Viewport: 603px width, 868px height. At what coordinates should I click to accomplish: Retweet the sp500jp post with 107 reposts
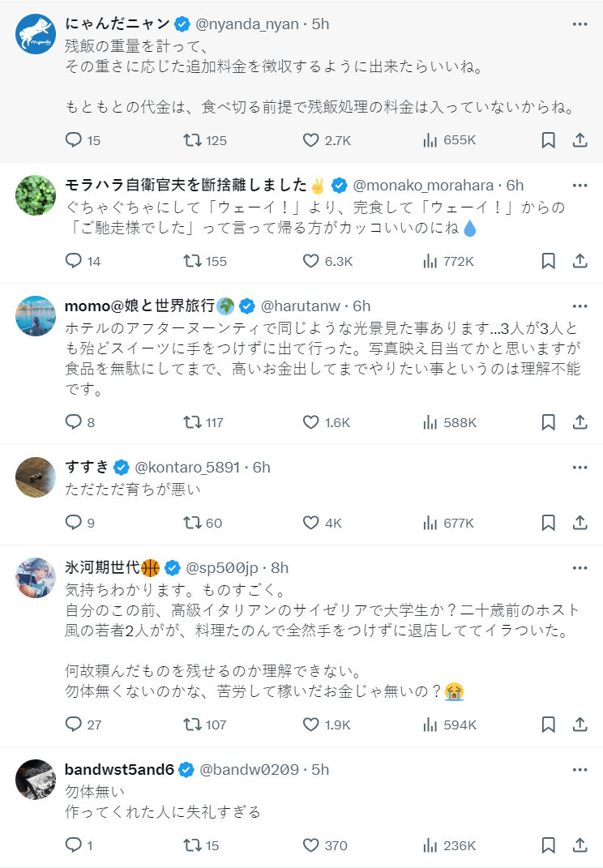[192, 724]
